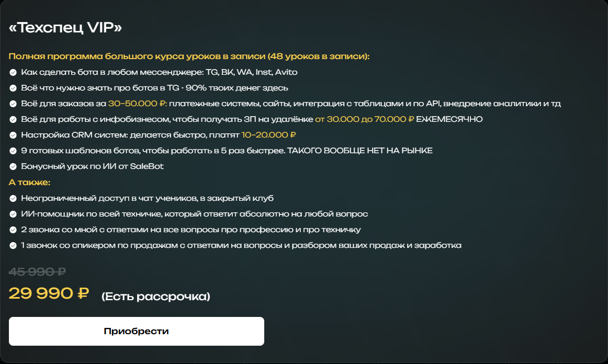This screenshot has width=608, height=364.
Task: Click the Приобрести button
Action: tap(136, 331)
